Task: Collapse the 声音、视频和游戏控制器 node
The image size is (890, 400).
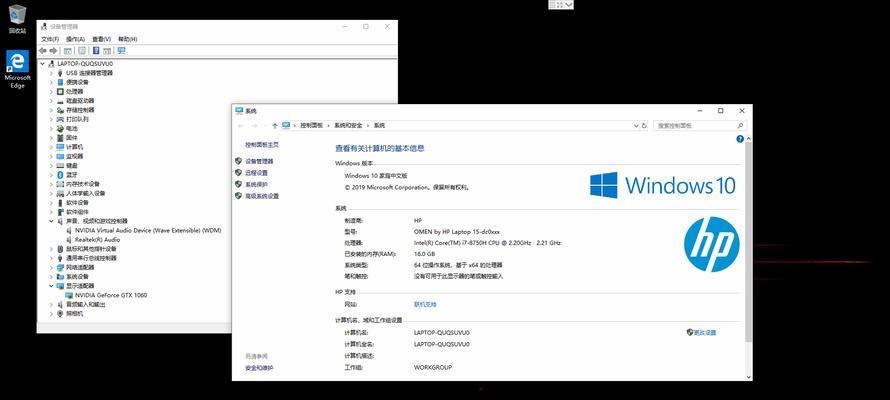Action: [51, 221]
